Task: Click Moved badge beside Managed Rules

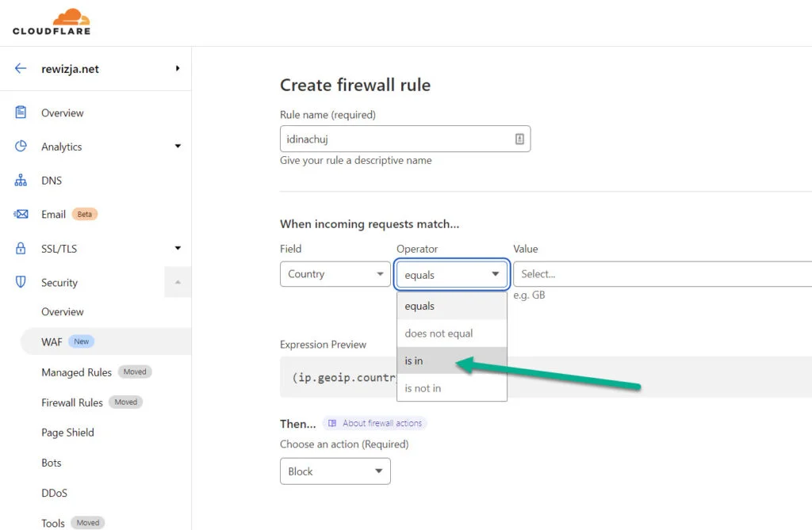Action: (135, 372)
